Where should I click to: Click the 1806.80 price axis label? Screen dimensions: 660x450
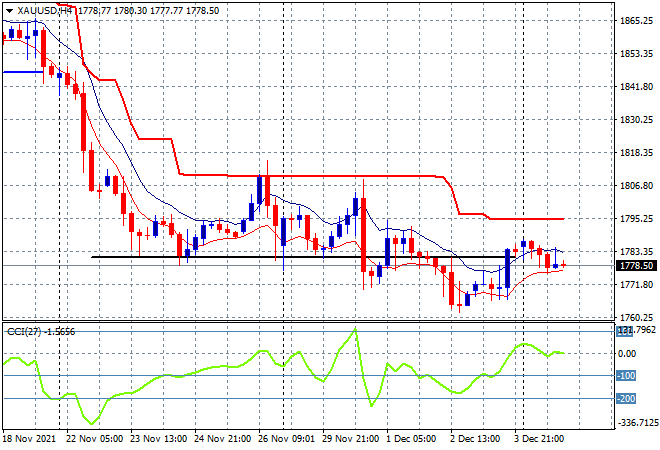tap(636, 185)
